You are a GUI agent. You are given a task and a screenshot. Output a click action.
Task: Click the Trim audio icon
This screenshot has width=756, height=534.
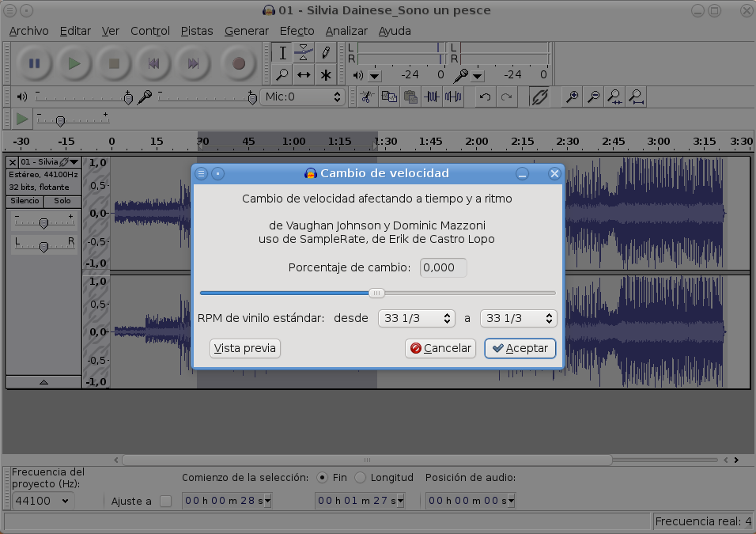click(x=432, y=97)
